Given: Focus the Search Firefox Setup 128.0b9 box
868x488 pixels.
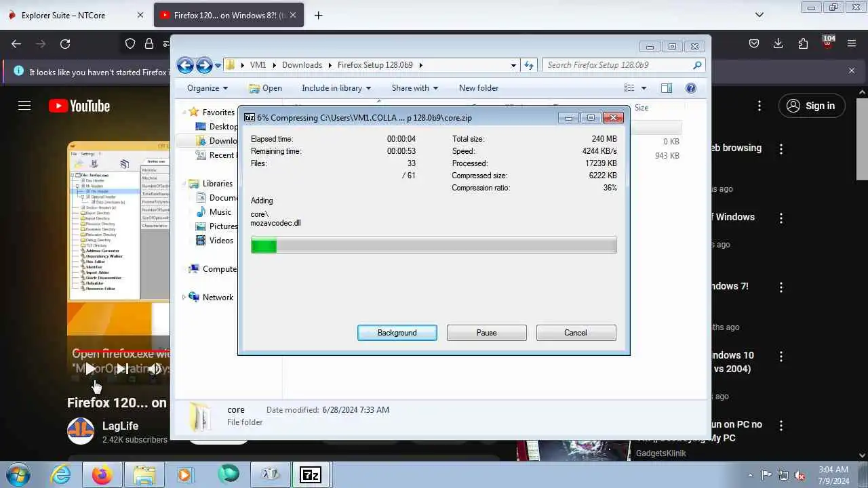Looking at the screenshot, I should point(624,65).
